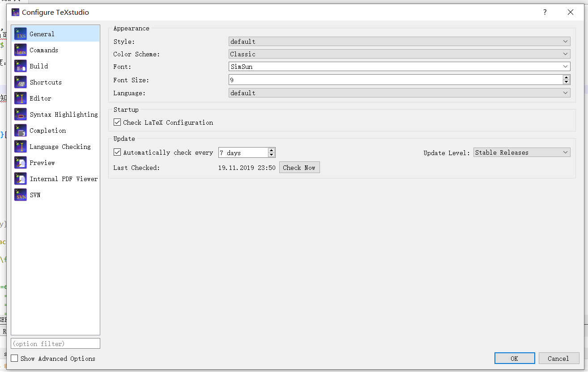Click the OK button
This screenshot has height=372, width=588.
pos(515,358)
